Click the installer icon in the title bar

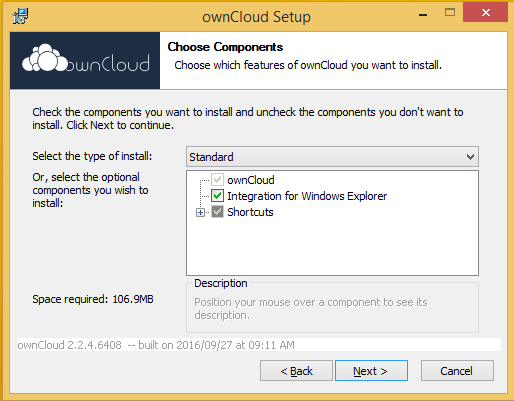20,16
